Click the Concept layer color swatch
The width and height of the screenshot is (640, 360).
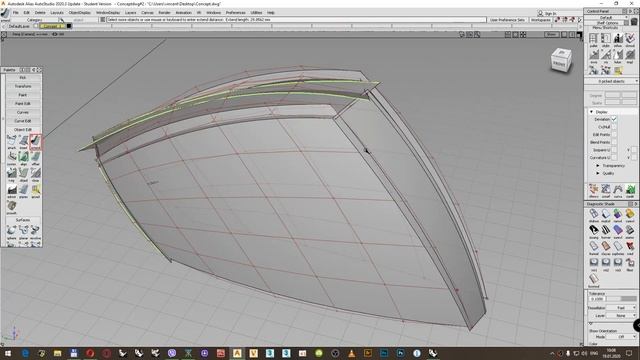(69, 26)
